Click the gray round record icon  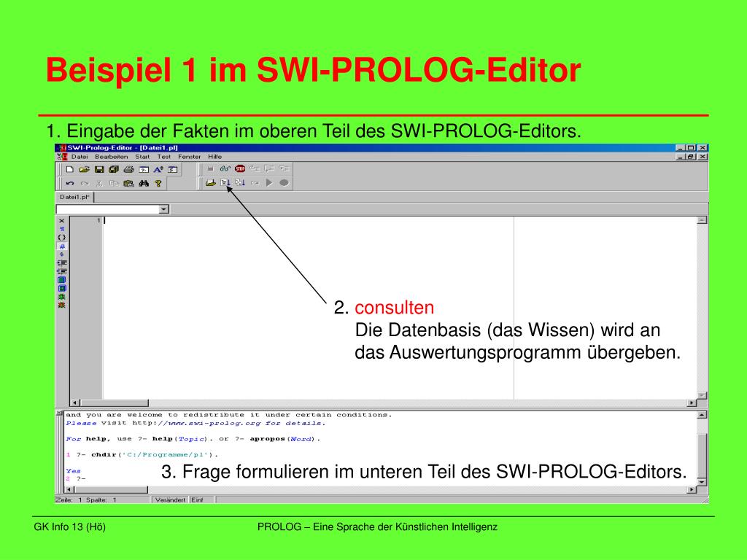click(284, 183)
